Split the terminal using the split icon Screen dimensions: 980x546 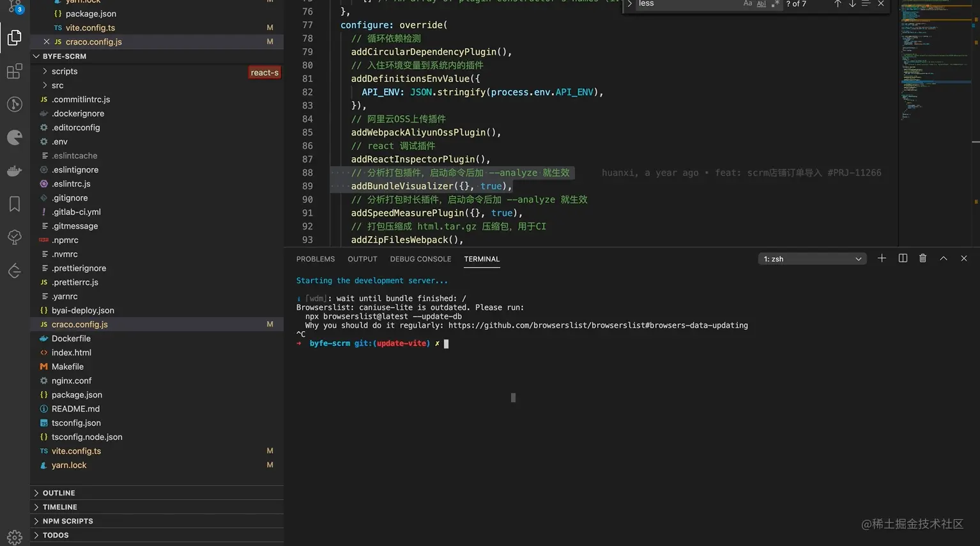click(902, 258)
